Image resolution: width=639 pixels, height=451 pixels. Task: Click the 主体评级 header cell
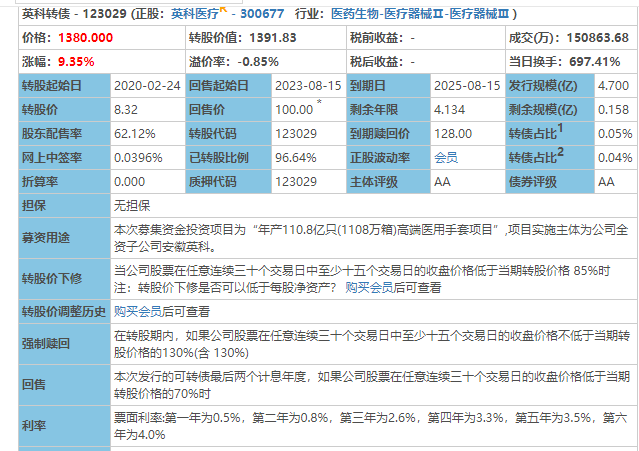(388, 182)
